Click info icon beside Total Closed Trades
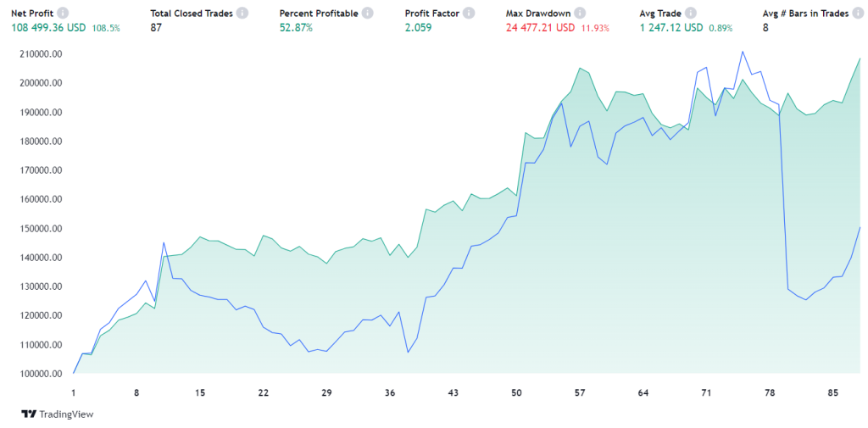Image resolution: width=868 pixels, height=428 pixels. pos(243,14)
